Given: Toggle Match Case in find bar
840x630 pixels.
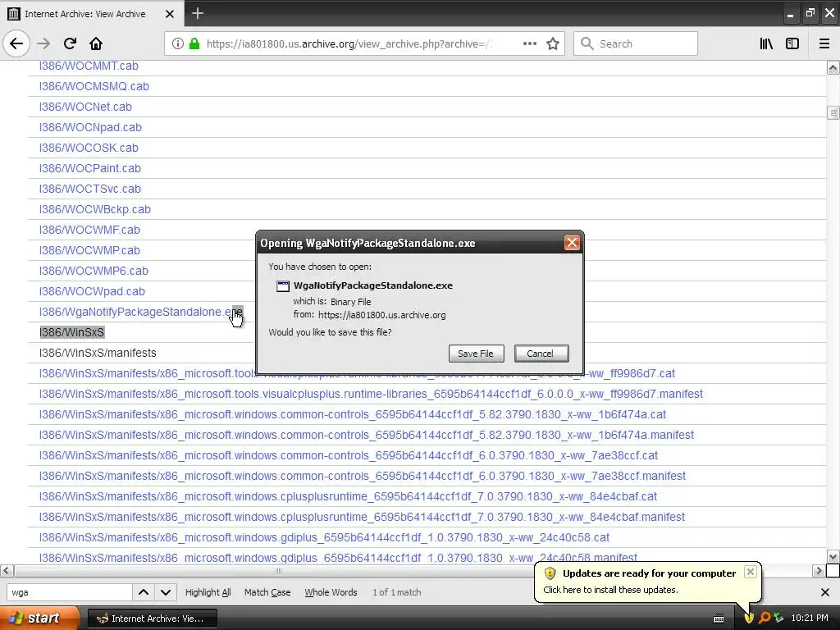Looking at the screenshot, I should tap(267, 592).
